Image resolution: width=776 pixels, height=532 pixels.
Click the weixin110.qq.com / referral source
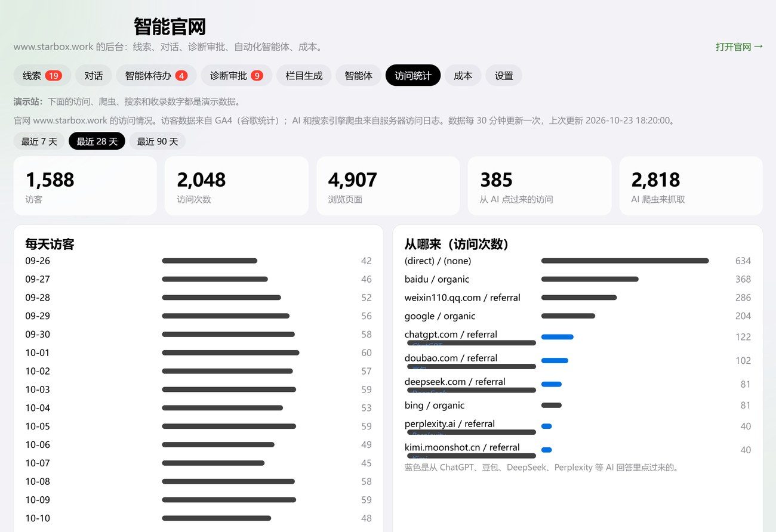(463, 298)
